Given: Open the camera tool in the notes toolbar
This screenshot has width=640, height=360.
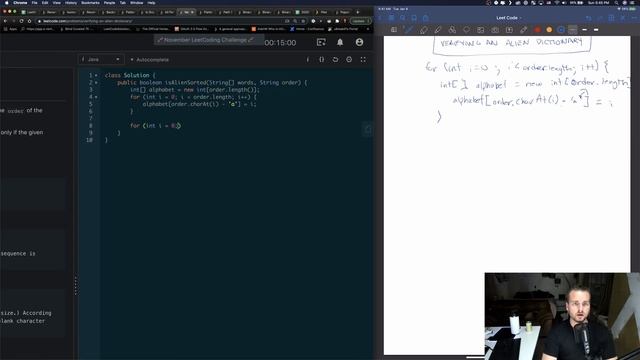Looking at the screenshot, I should (x=495, y=30).
